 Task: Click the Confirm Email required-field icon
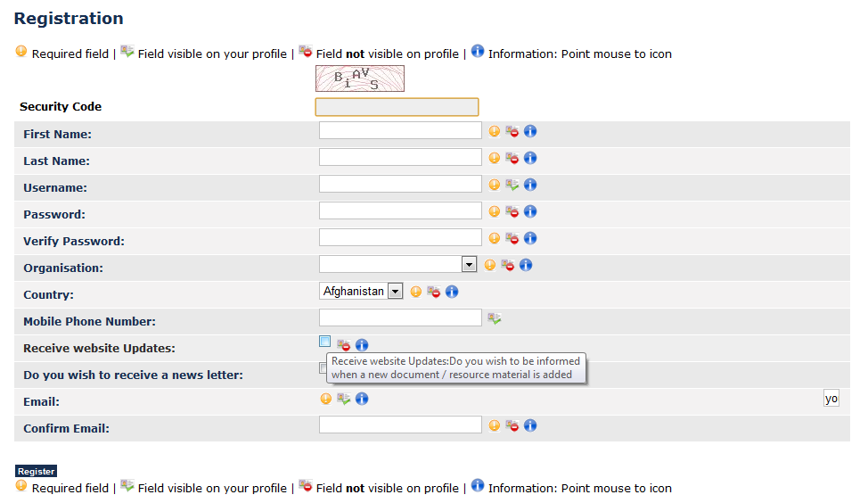point(495,425)
